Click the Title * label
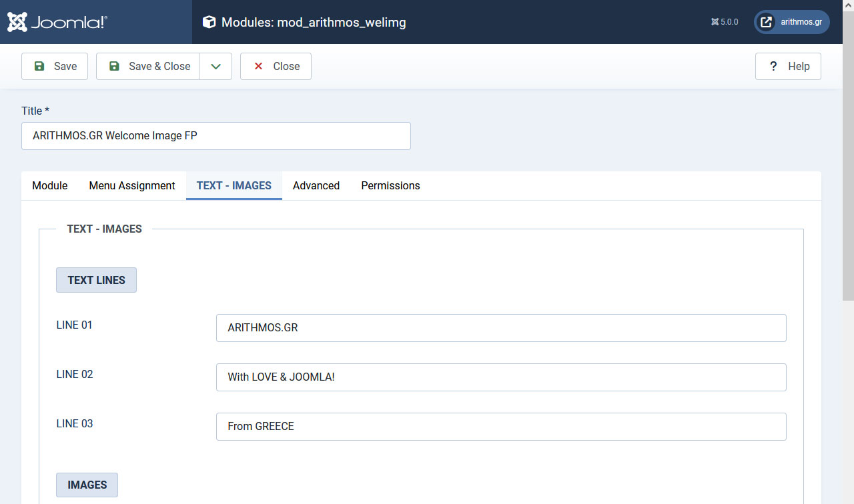Image resolution: width=854 pixels, height=504 pixels. (35, 111)
